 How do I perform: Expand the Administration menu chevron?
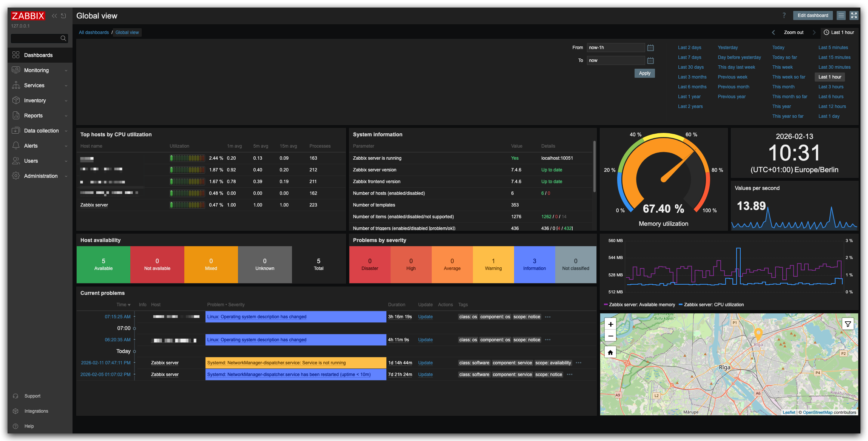click(x=66, y=176)
